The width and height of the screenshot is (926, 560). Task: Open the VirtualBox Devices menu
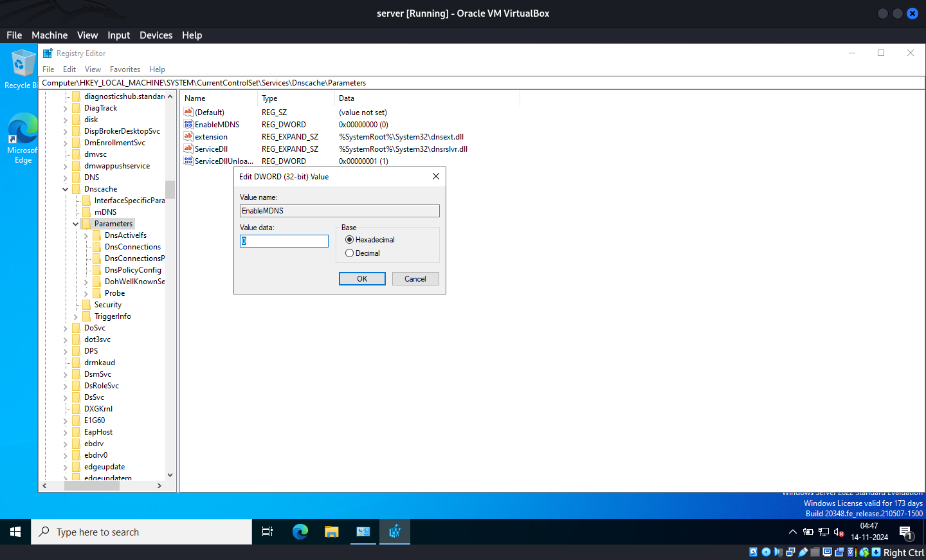pos(156,35)
